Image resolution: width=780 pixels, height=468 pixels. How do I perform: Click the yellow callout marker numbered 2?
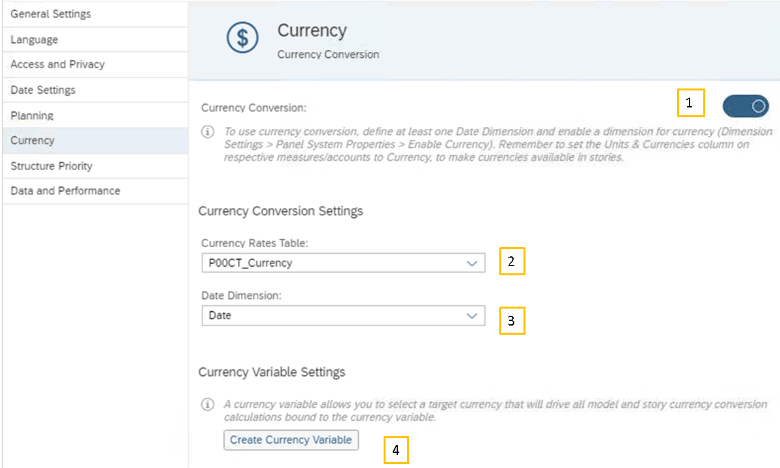(x=511, y=262)
